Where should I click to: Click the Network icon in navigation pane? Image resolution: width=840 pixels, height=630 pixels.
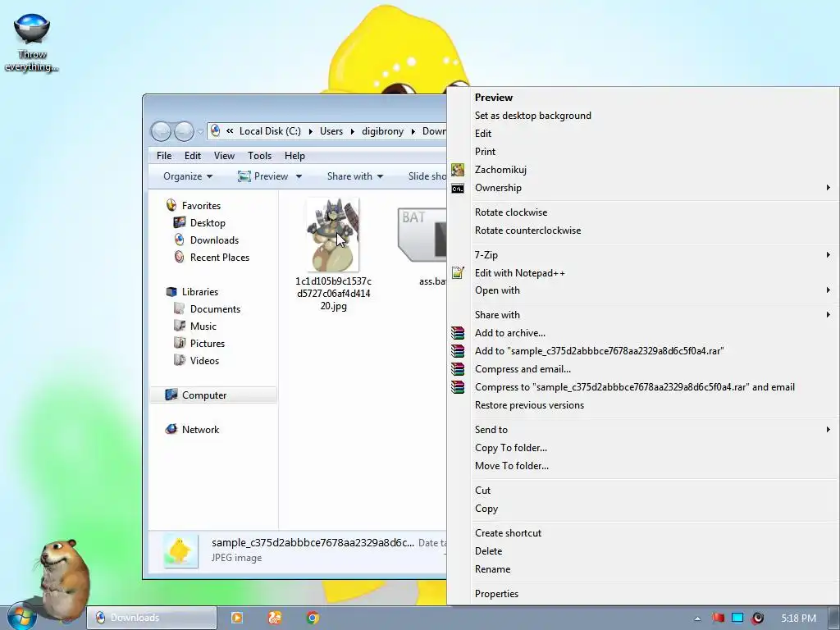[171, 429]
